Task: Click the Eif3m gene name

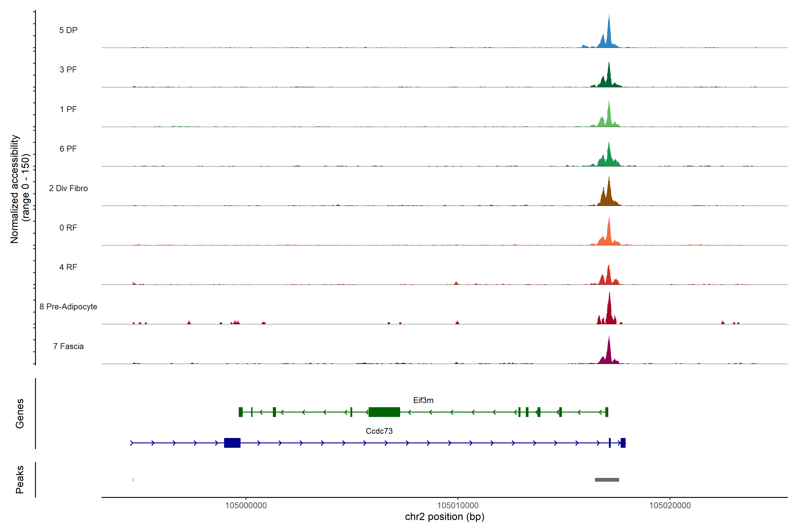Action: [x=423, y=400]
